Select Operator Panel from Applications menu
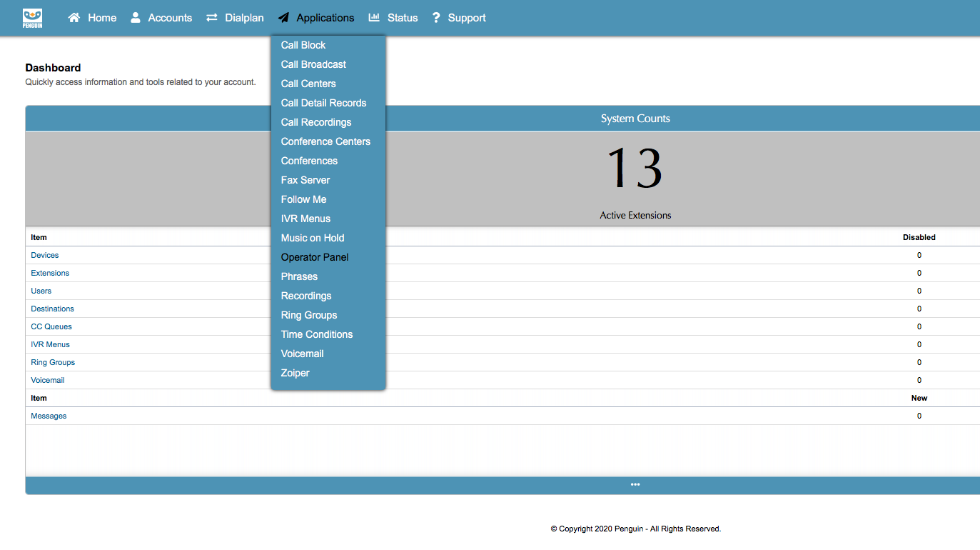Viewport: 980px width, 550px height. click(315, 257)
